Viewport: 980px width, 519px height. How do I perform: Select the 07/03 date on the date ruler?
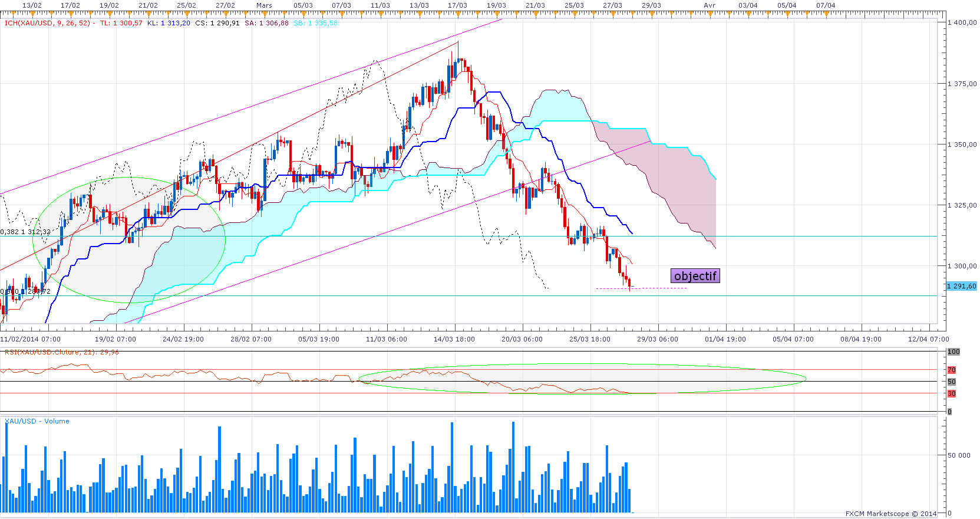341,5
